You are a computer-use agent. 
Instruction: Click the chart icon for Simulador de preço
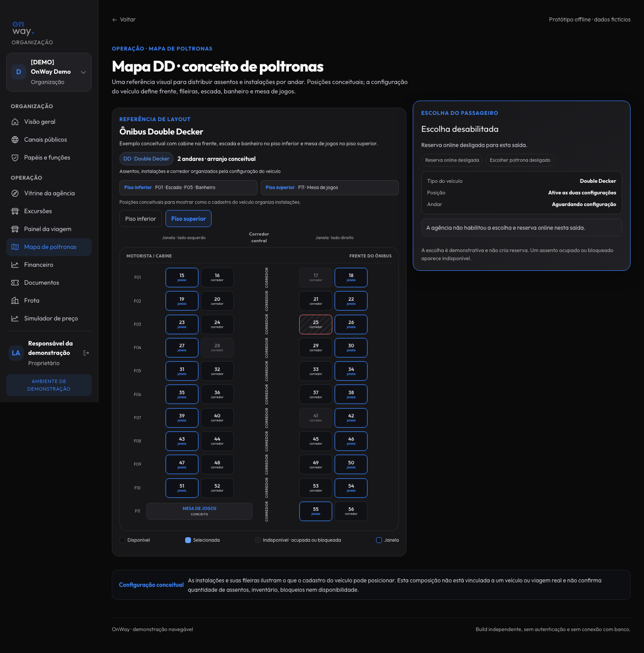(x=15, y=318)
